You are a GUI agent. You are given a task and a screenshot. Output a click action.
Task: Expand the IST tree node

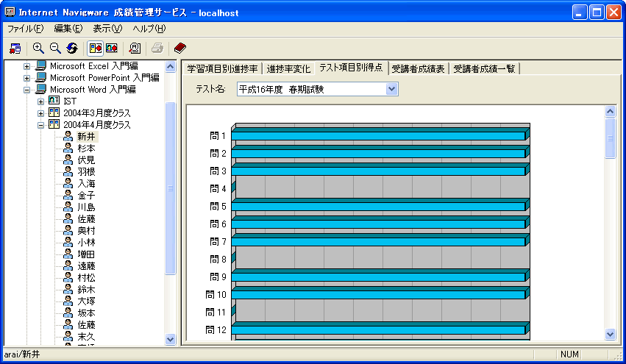point(40,101)
